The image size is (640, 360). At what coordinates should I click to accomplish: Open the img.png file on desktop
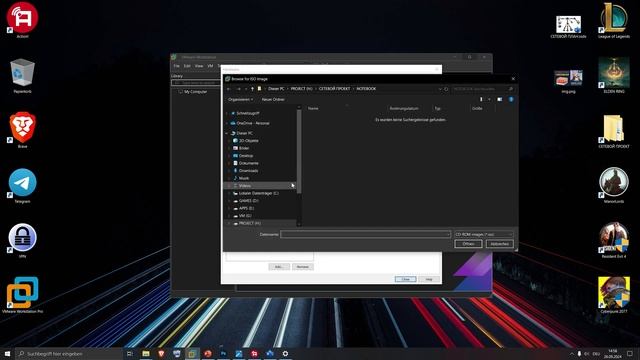(x=568, y=81)
